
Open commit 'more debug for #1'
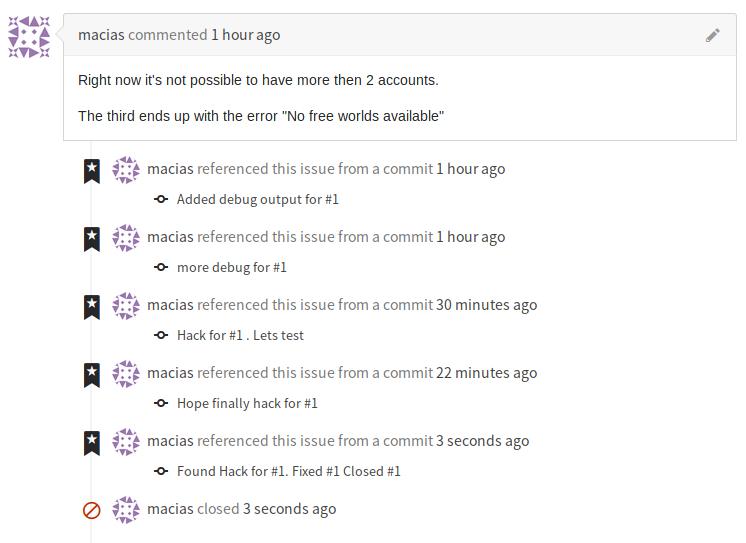click(232, 267)
